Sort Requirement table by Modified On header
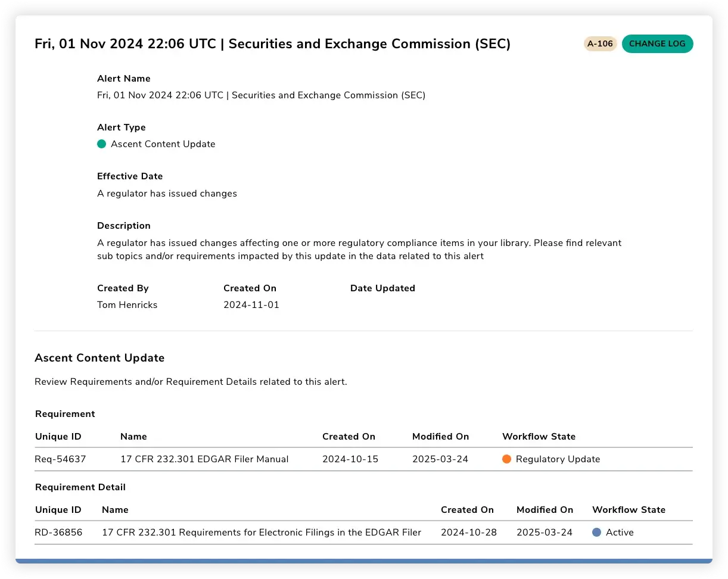Image resolution: width=728 pixels, height=579 pixels. point(440,437)
